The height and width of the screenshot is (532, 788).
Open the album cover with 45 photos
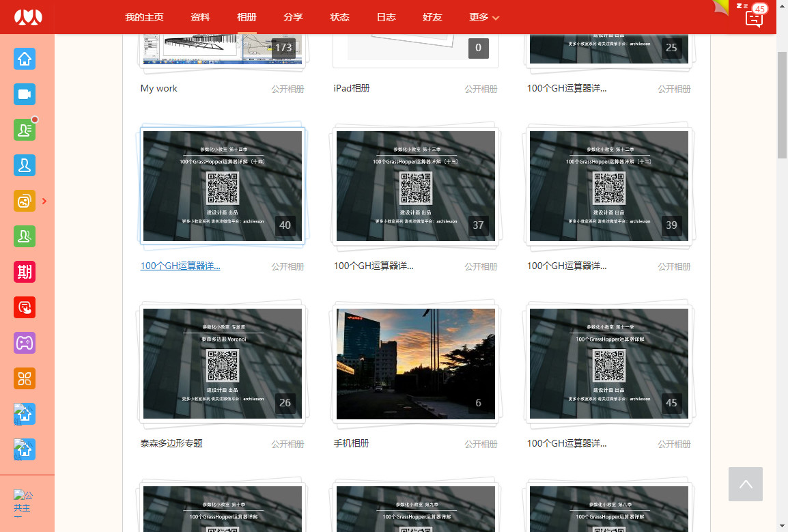point(609,363)
